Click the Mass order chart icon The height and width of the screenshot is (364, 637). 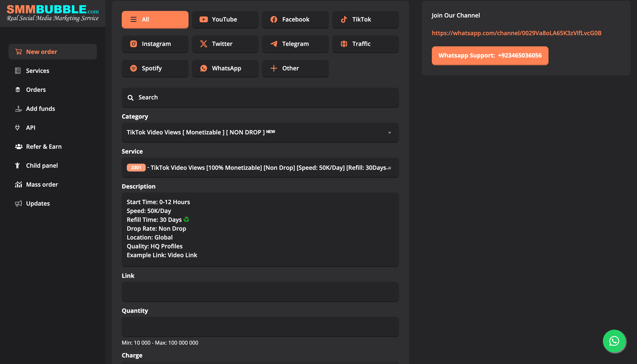click(18, 185)
